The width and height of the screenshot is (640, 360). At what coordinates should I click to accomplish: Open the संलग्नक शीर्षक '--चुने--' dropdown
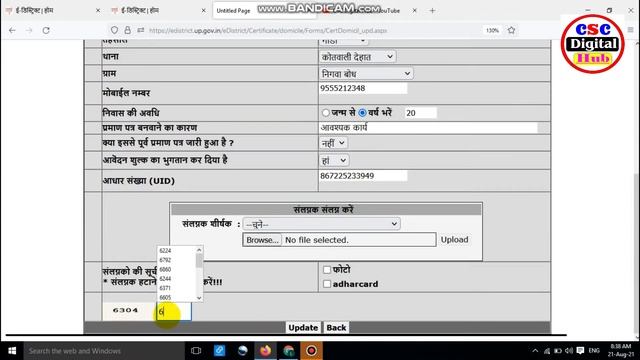click(322, 224)
